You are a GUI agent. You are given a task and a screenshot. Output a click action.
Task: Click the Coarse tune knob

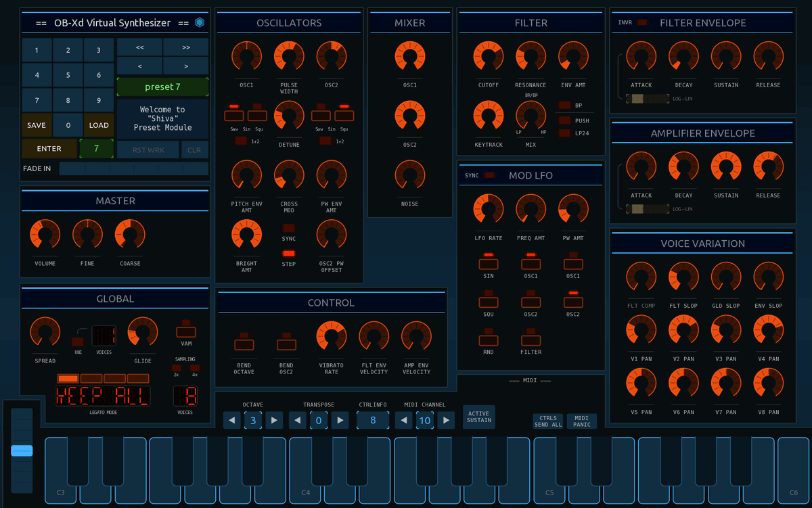[130, 235]
